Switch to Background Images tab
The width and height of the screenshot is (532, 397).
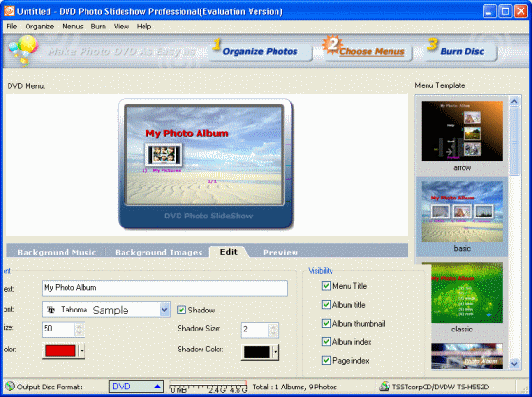click(x=159, y=252)
